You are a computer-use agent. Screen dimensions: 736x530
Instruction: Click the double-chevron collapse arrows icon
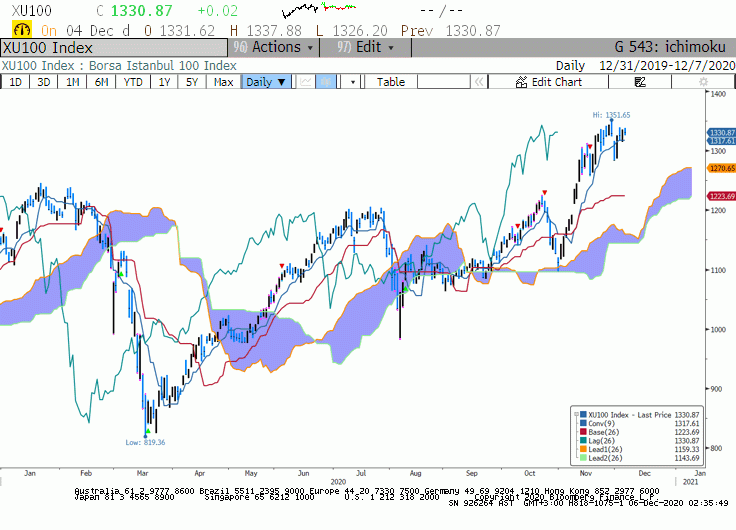coord(479,82)
